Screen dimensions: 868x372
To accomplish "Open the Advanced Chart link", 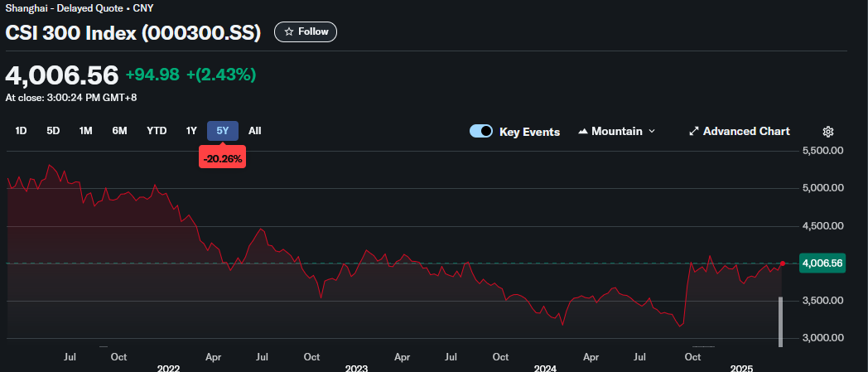I will [x=740, y=131].
